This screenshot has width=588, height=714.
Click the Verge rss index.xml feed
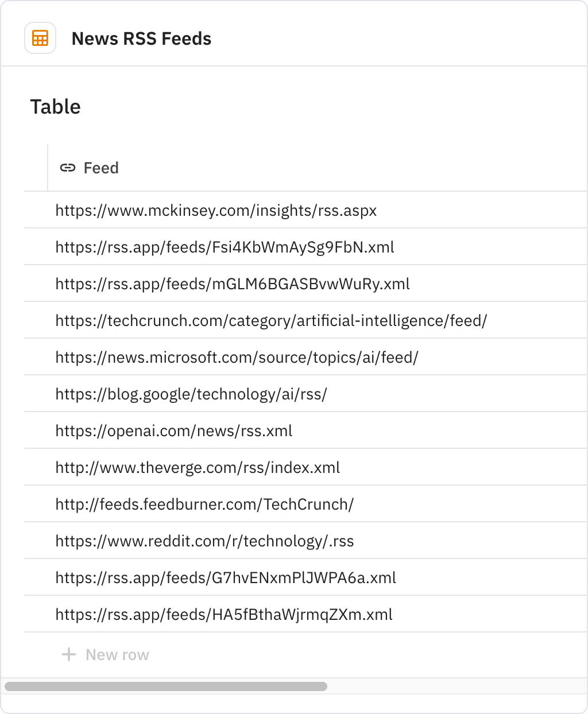click(x=197, y=467)
